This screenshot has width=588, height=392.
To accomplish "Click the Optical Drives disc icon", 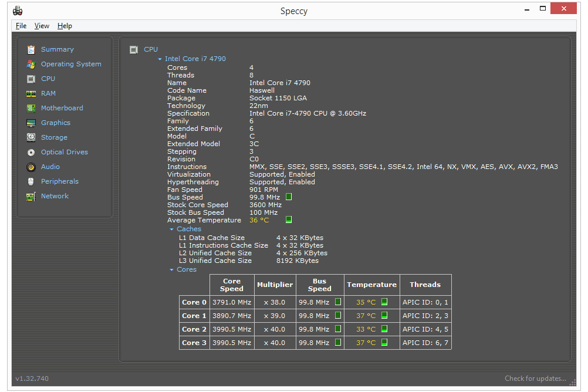I will (31, 153).
